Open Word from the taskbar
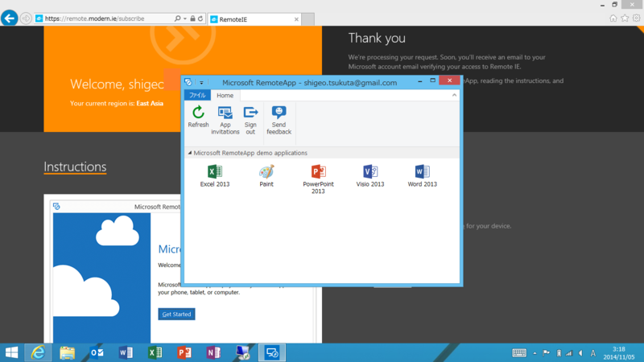Viewport: 644px width, 362px height. (x=126, y=352)
